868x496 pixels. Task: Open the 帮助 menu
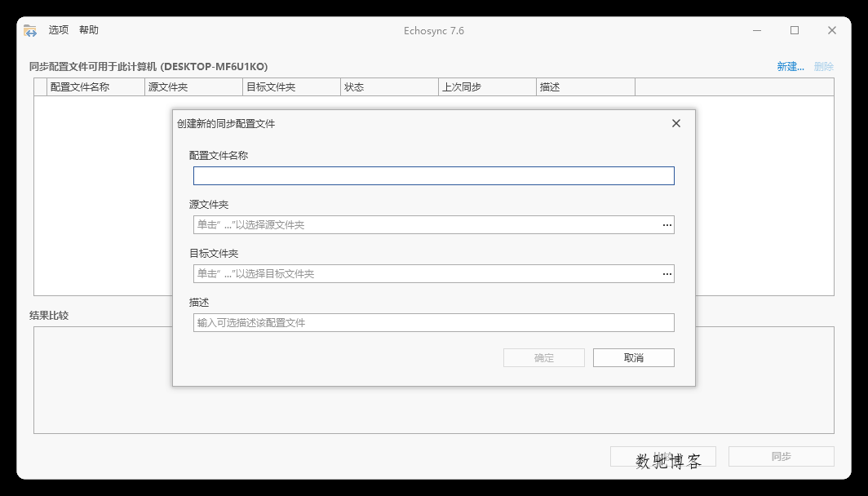pyautogui.click(x=89, y=30)
